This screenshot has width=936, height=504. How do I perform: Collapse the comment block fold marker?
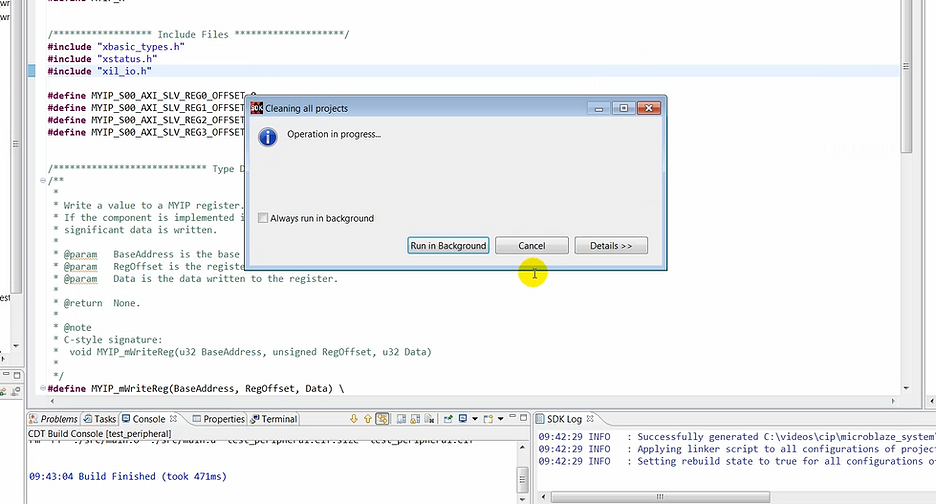(x=43, y=181)
